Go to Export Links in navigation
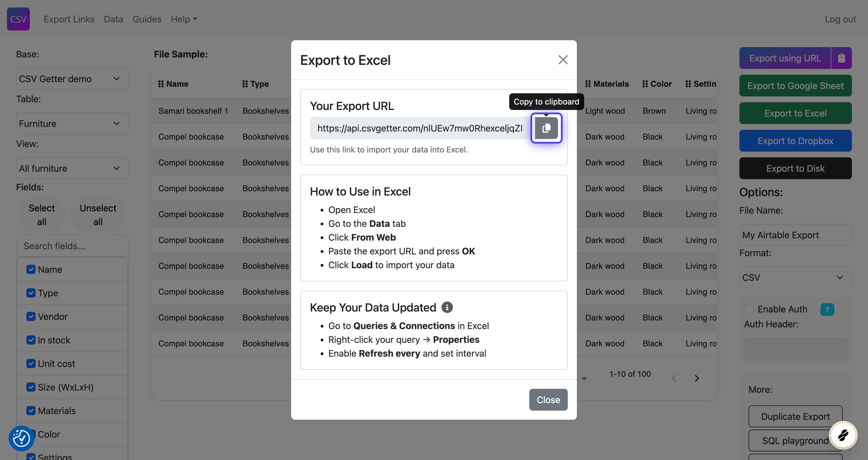The height and width of the screenshot is (460, 868). pyautogui.click(x=69, y=19)
